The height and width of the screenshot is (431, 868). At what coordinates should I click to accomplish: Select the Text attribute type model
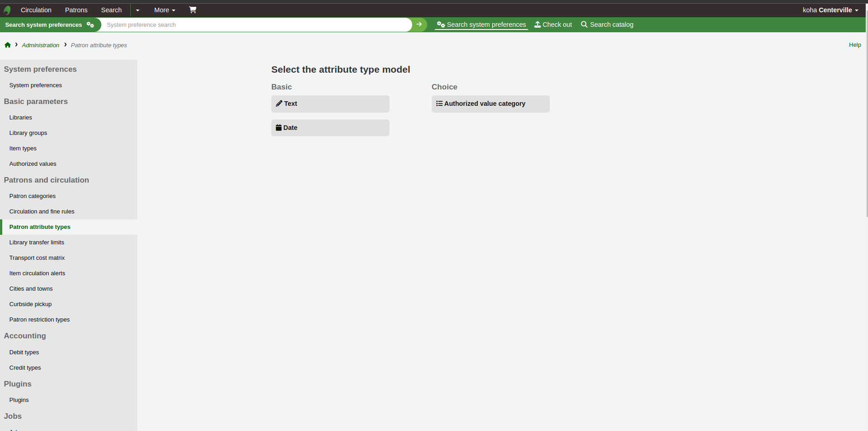pos(330,104)
